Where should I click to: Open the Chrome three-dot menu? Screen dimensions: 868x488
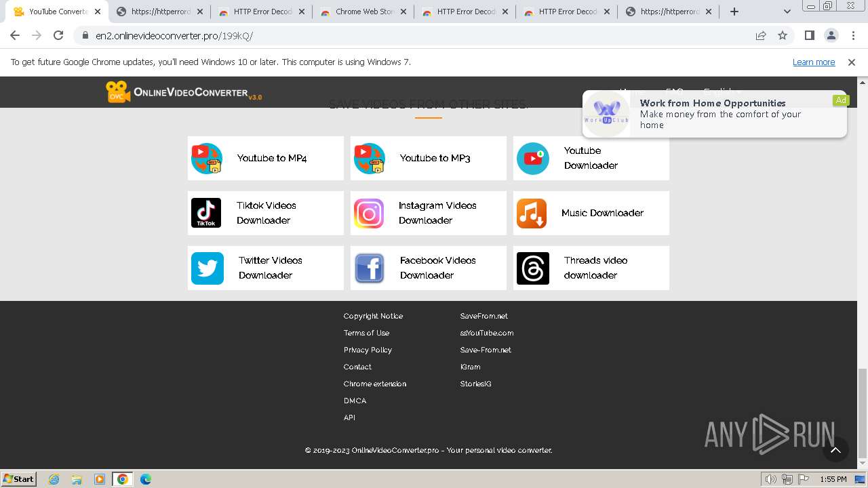click(853, 35)
